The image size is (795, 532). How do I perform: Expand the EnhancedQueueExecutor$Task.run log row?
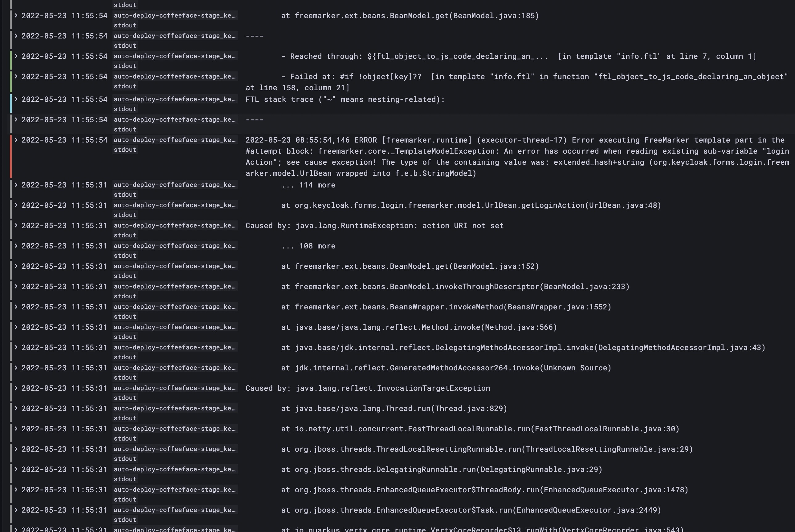[16, 510]
